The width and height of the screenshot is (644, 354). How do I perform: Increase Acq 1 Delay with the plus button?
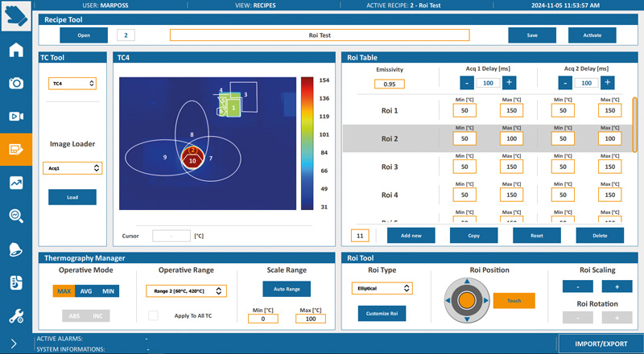tap(510, 83)
